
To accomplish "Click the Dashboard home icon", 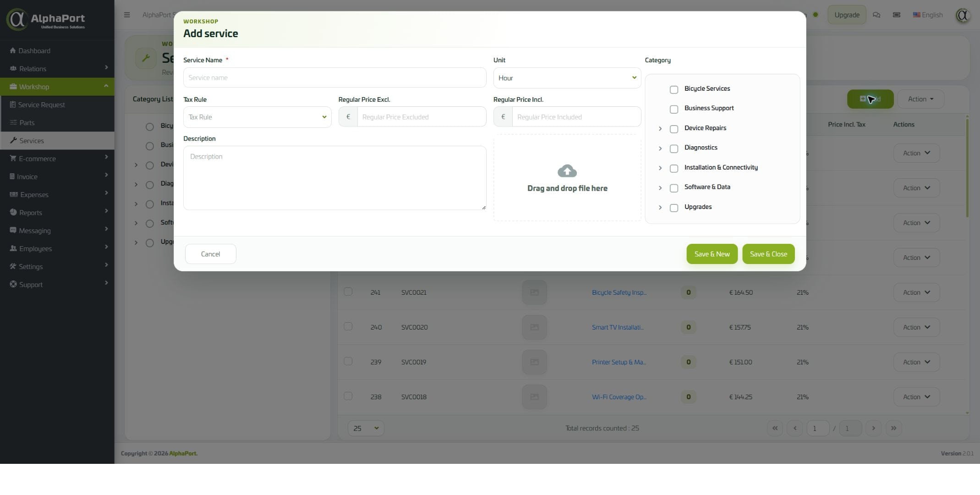I will [x=13, y=50].
